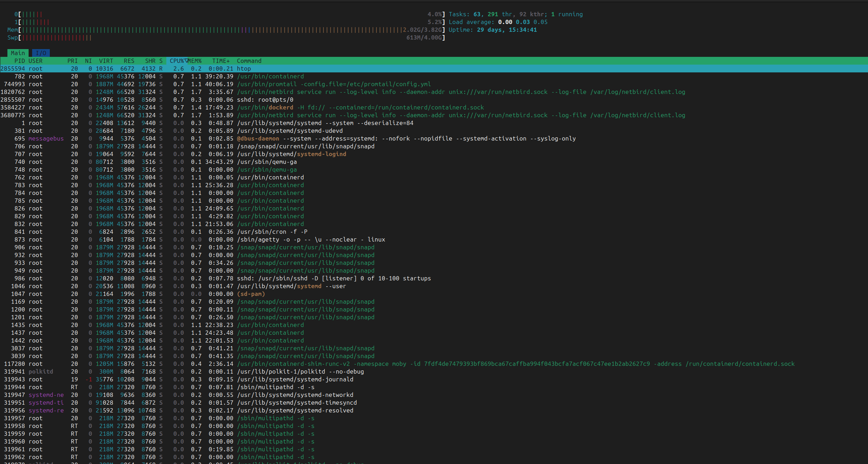
Task: Select the systemd-networkd process row
Action: pyautogui.click(x=434, y=395)
